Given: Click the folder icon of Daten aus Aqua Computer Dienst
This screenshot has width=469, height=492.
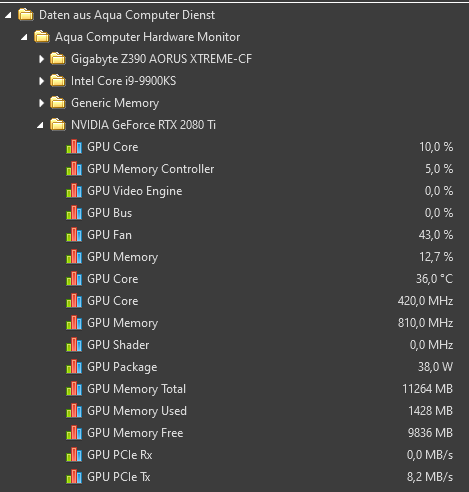Looking at the screenshot, I should tap(26, 15).
